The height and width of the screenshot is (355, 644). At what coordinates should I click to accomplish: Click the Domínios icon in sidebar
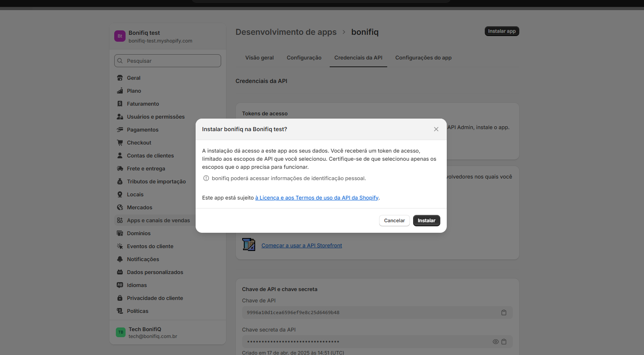click(x=120, y=233)
